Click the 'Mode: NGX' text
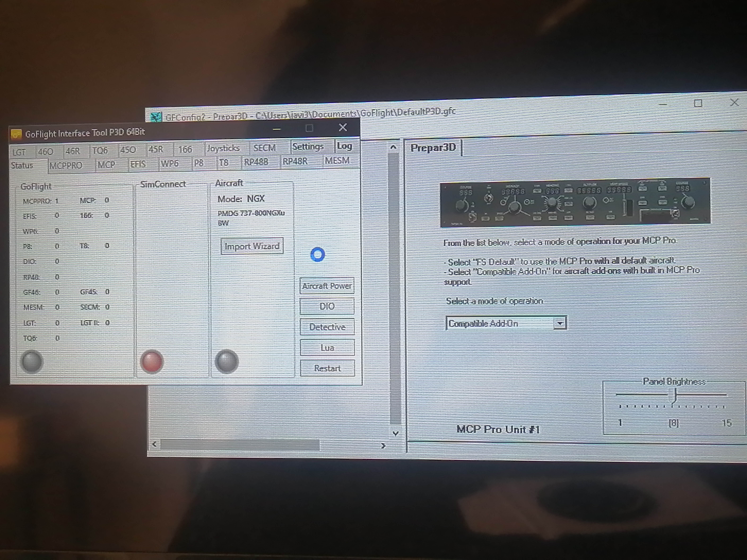747x560 pixels. pos(241,199)
